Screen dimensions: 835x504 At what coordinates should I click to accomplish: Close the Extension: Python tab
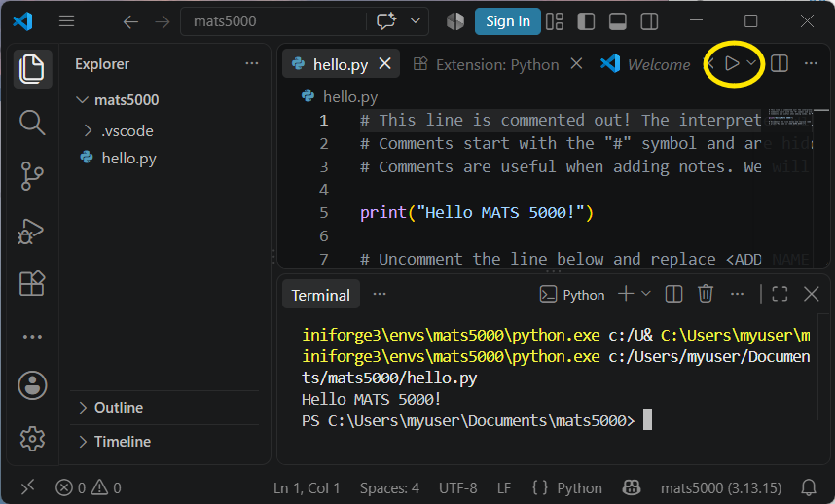coord(576,64)
